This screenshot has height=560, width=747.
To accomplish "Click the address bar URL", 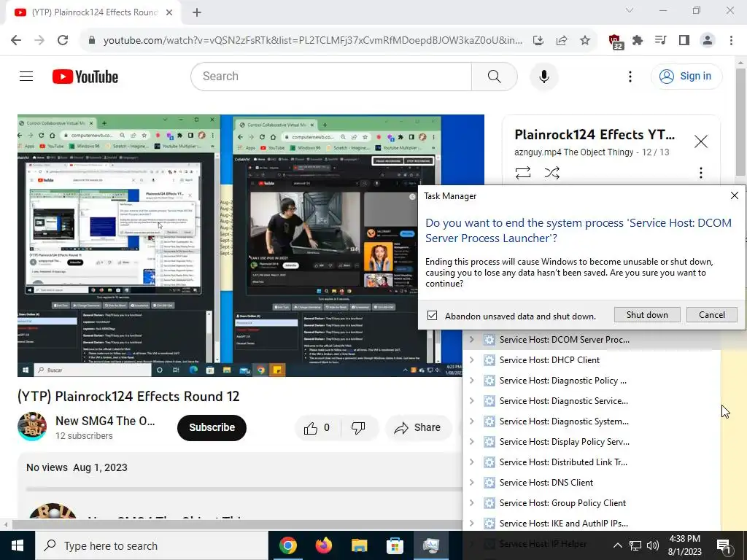I will 312,41.
